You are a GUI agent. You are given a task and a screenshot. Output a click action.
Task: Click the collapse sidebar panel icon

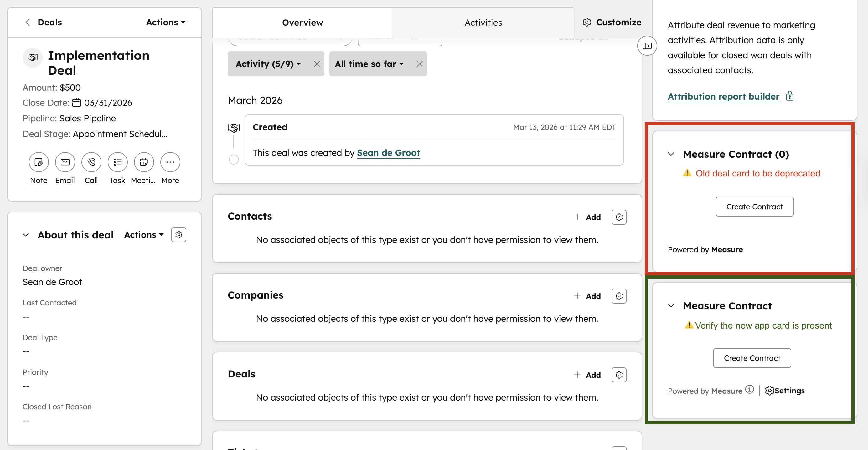tap(647, 45)
